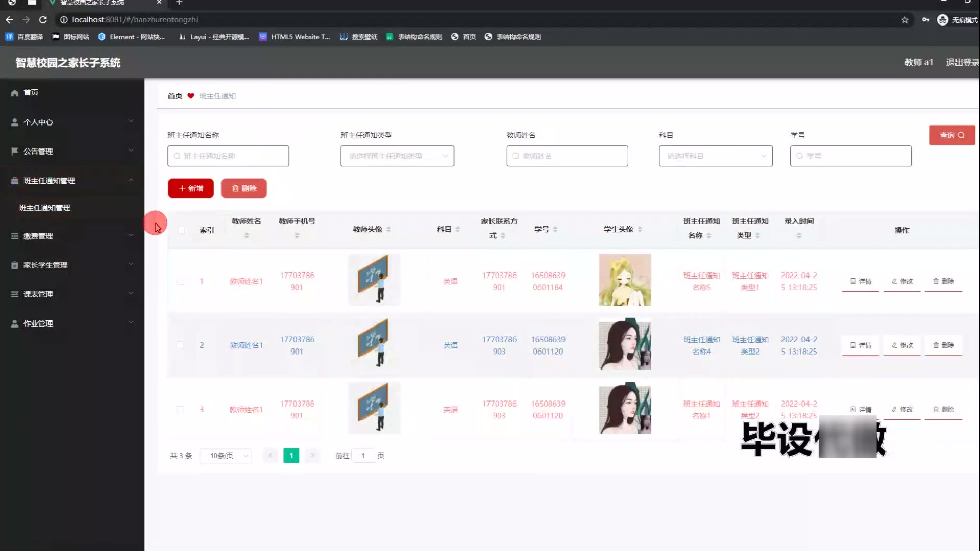Click the red 新增 button

pos(190,188)
